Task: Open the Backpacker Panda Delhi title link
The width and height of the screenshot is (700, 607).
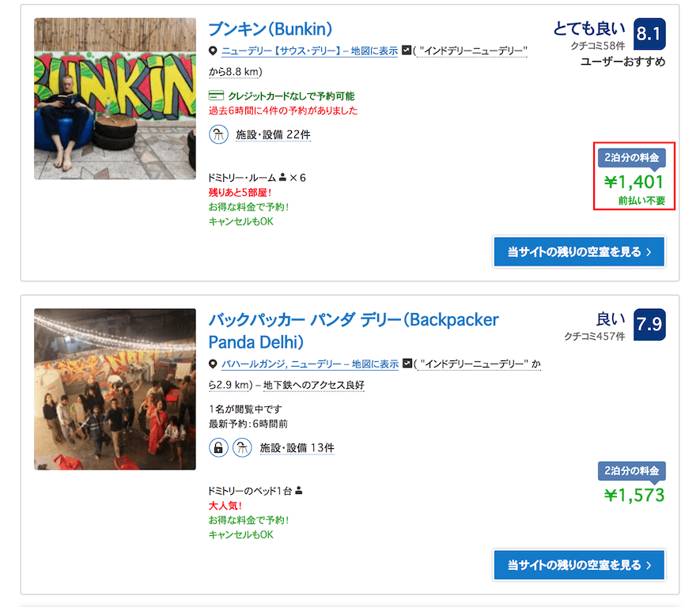Action: tap(354, 330)
